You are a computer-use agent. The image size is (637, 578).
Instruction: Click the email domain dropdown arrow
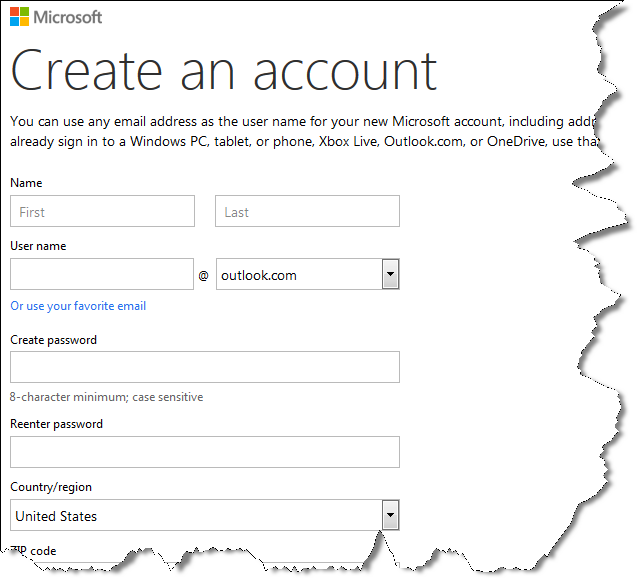coord(390,274)
